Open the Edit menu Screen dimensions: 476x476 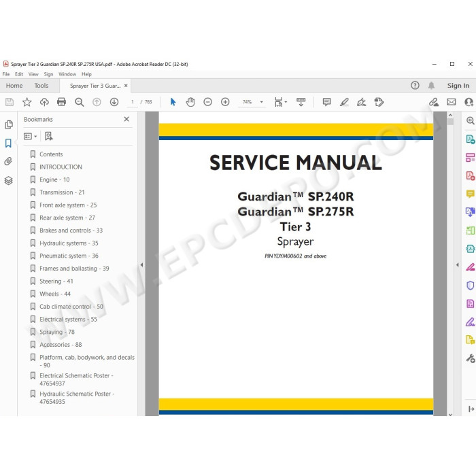19,74
